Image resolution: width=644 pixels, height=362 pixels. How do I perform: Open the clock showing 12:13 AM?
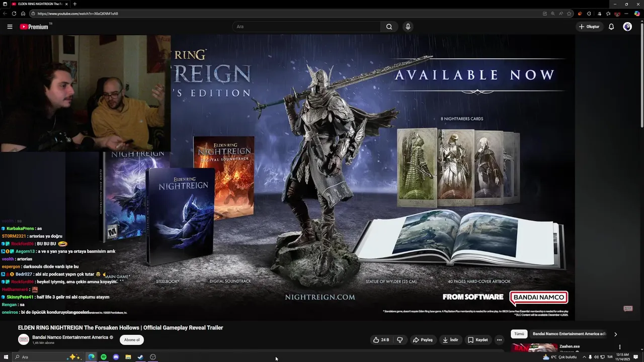coord(622,357)
